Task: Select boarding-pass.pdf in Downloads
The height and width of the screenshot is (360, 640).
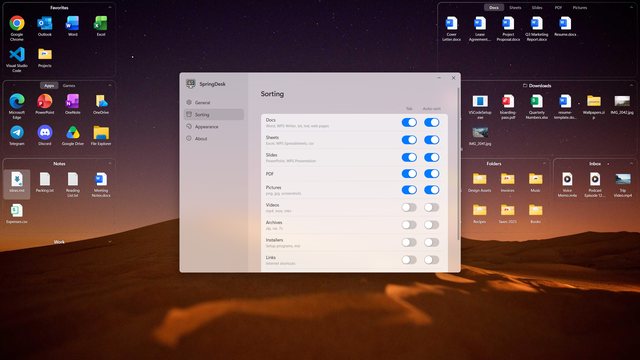Action: (x=508, y=106)
